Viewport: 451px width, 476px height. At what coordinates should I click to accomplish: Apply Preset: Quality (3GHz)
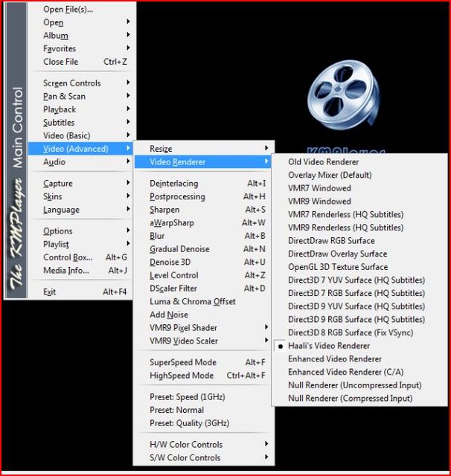coord(203,423)
